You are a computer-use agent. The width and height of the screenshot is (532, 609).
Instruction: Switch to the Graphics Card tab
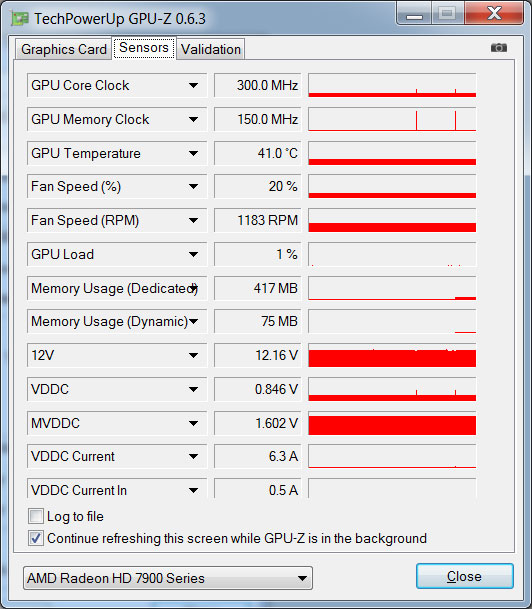click(x=64, y=49)
